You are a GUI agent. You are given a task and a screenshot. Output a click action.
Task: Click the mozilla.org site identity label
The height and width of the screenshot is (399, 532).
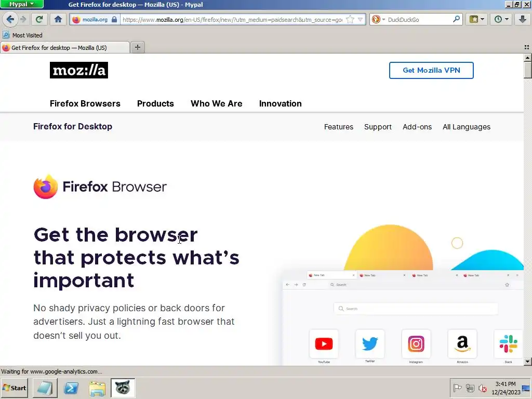(95, 19)
